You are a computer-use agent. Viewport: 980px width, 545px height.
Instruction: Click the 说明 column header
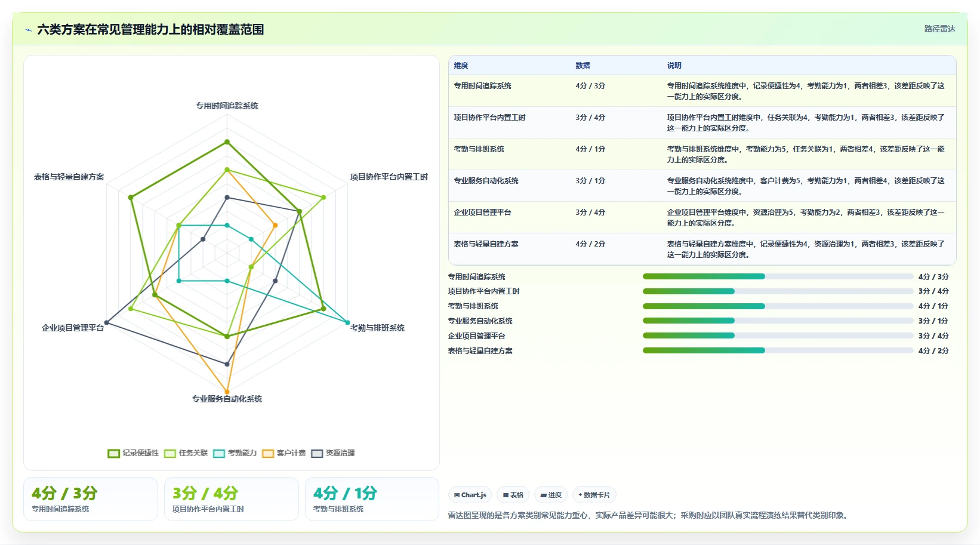[674, 66]
